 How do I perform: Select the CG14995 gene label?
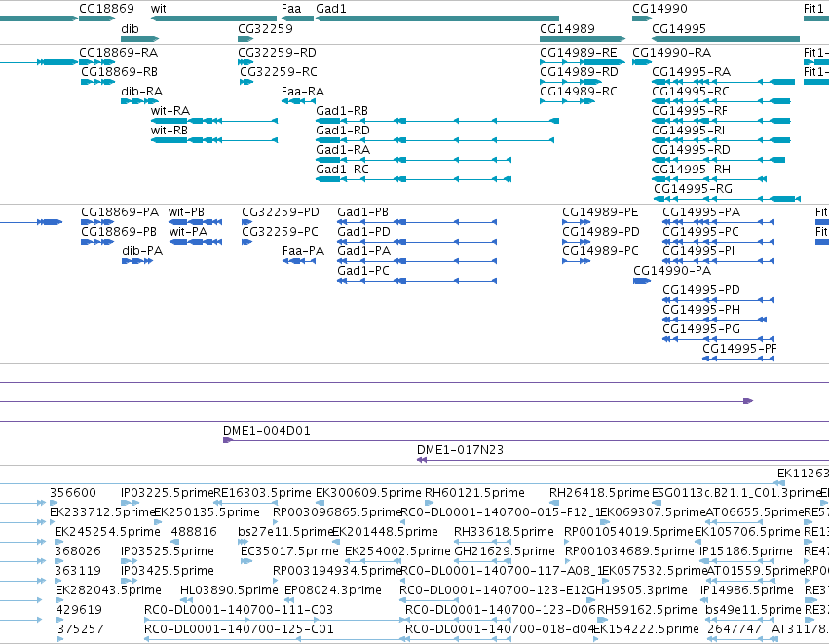tap(679, 28)
